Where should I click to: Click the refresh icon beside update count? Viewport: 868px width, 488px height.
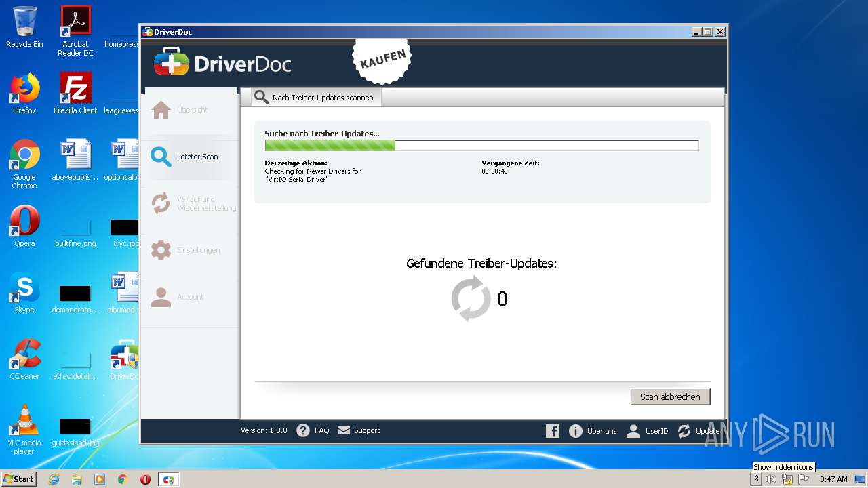tap(471, 298)
